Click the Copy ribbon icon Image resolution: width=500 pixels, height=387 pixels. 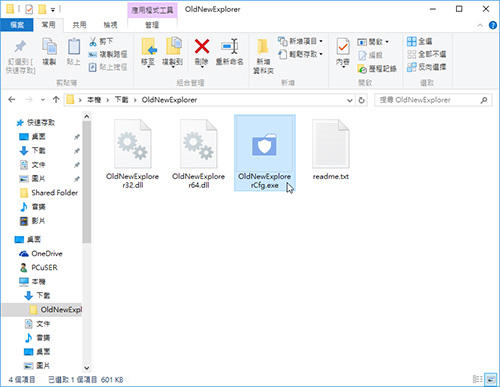point(49,52)
